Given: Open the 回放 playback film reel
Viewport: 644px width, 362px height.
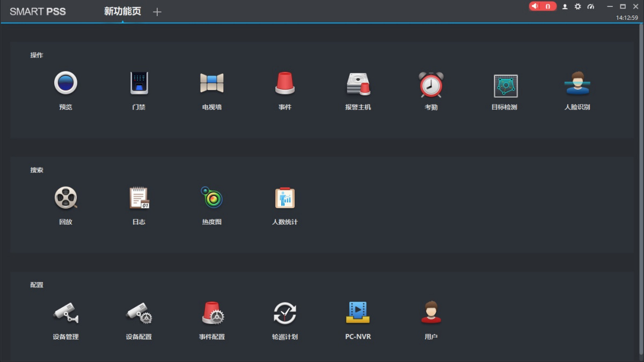Looking at the screenshot, I should [65, 198].
